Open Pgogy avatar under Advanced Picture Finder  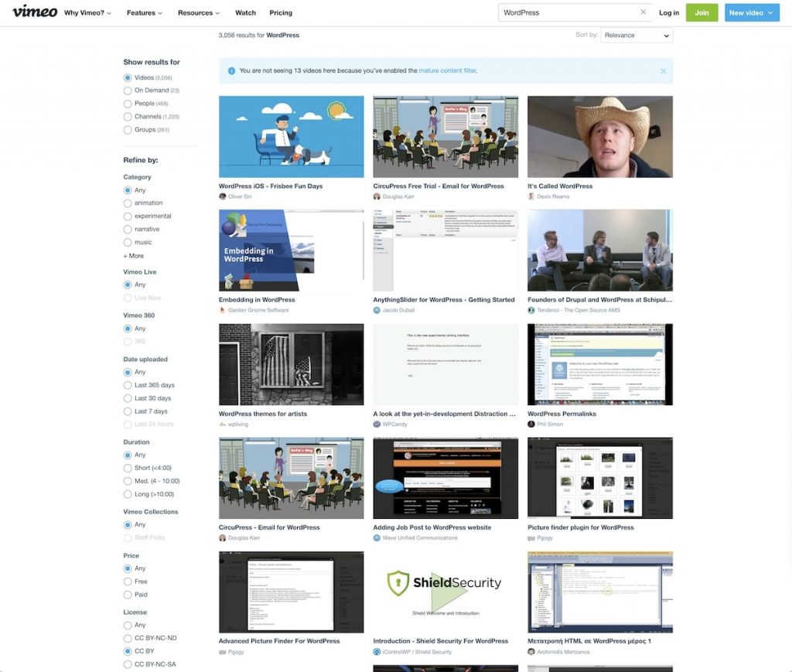coord(222,652)
